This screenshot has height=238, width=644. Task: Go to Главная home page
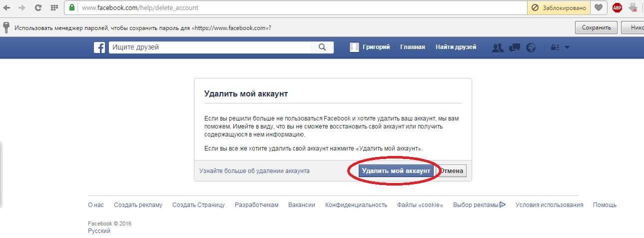click(x=413, y=47)
